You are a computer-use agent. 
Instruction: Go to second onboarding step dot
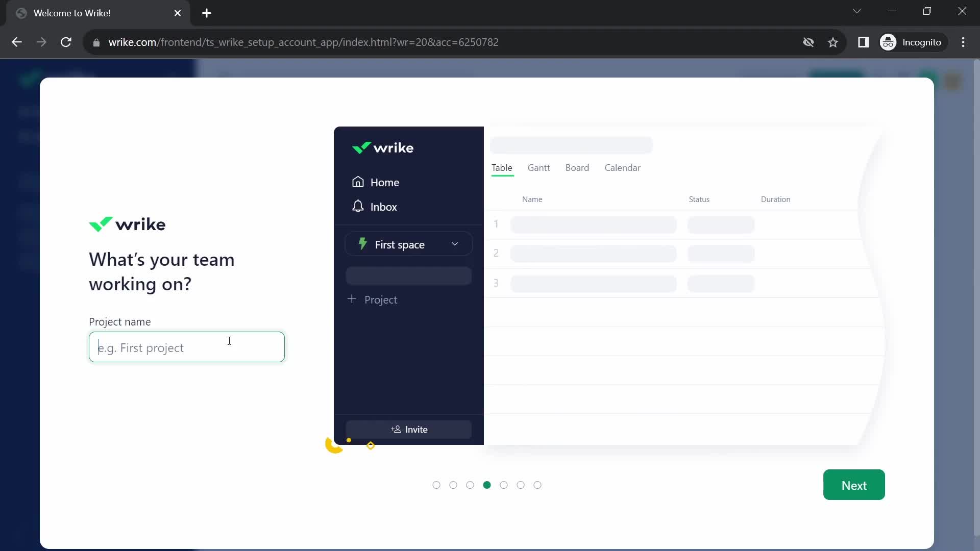(453, 485)
